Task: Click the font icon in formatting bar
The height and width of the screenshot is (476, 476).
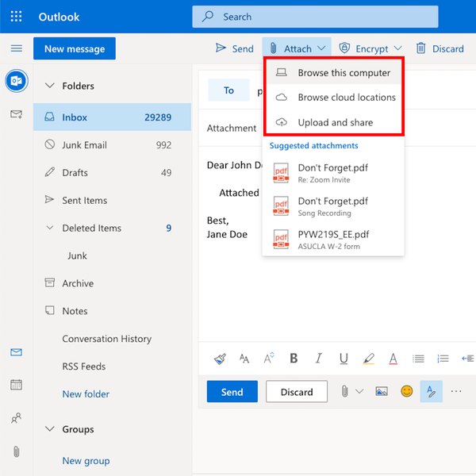Action: [x=244, y=359]
